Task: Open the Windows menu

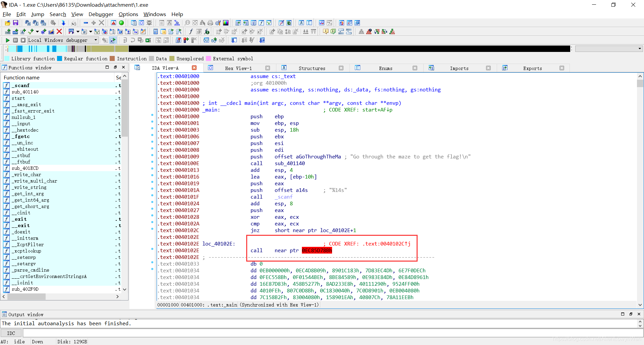Action: click(x=155, y=14)
